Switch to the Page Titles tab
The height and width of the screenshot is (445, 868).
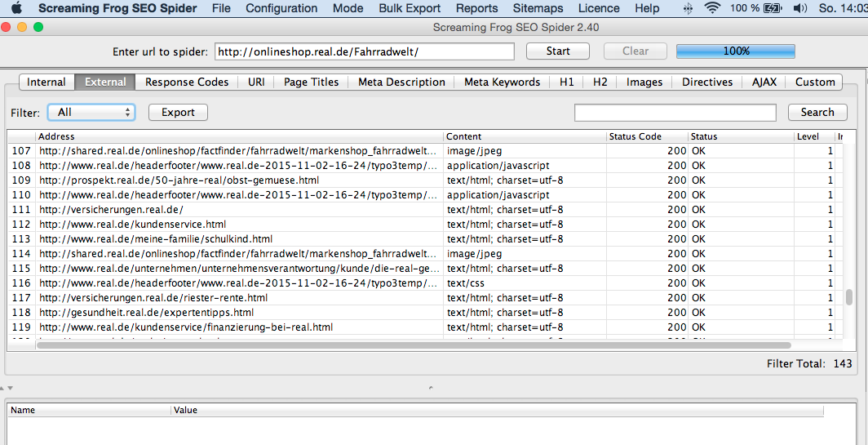311,82
